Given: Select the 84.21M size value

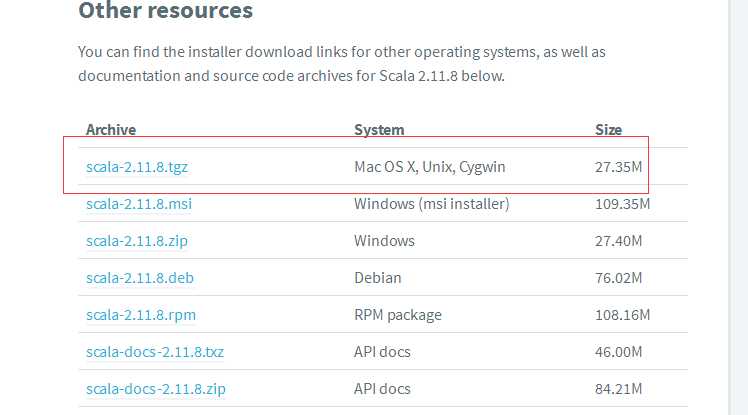Looking at the screenshot, I should 618,389.
